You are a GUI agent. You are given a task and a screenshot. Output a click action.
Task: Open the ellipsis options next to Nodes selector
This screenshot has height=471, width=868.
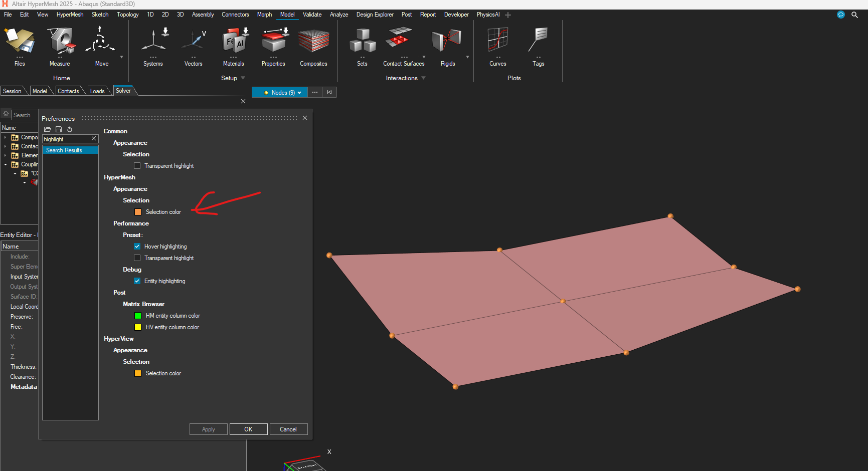point(315,92)
